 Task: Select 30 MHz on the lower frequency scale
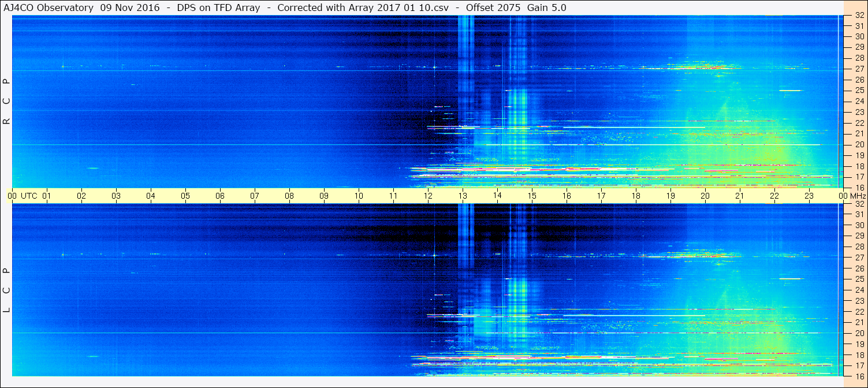(x=859, y=225)
